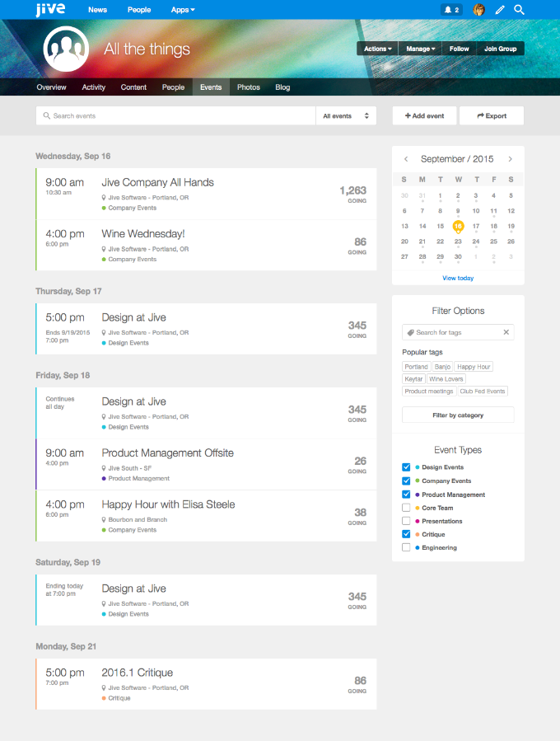Open Wine Wednesday! event
Screen dimensions: 560x741
[143, 234]
